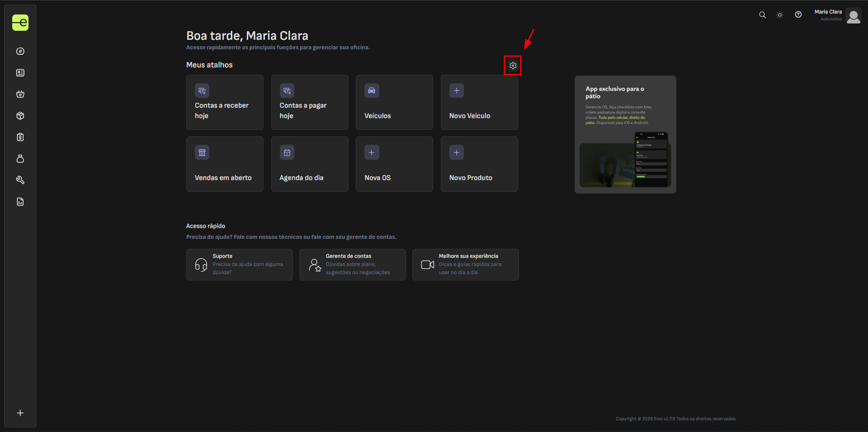868x432 pixels.
Task: Open the Agenda do dia shortcut
Action: tap(310, 164)
